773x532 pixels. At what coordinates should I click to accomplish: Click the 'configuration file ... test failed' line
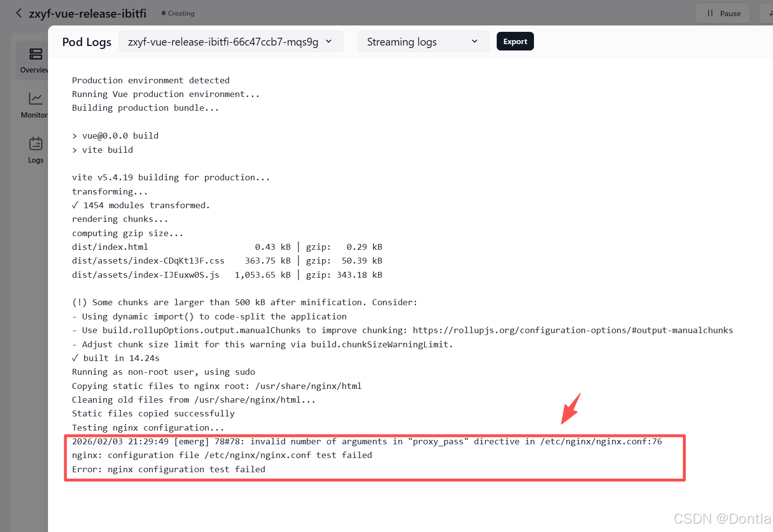click(x=222, y=455)
